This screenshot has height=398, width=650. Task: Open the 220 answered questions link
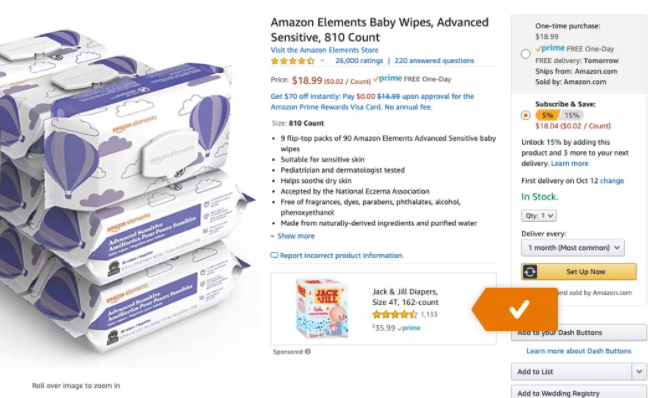pyautogui.click(x=434, y=61)
